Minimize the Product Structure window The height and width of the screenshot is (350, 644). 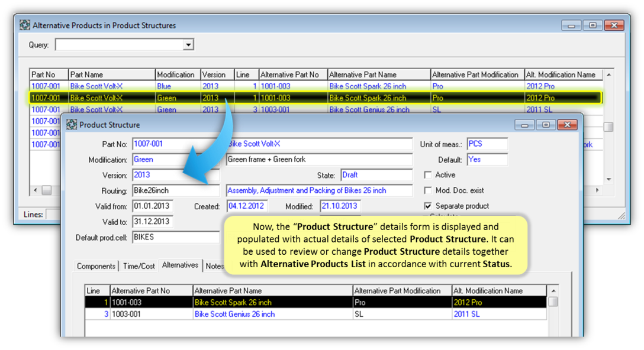click(x=524, y=124)
